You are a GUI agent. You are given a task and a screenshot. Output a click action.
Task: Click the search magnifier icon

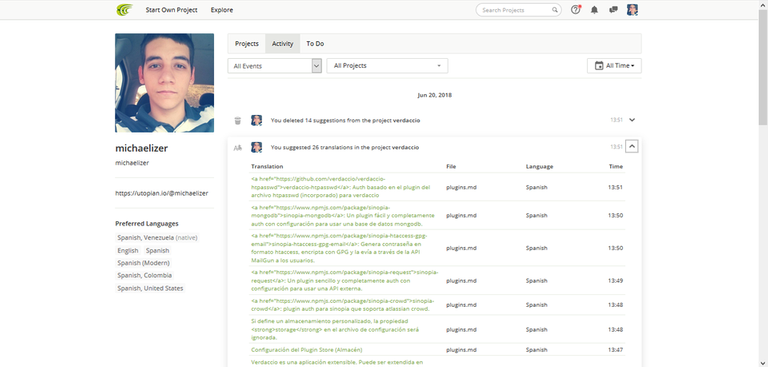(x=554, y=10)
